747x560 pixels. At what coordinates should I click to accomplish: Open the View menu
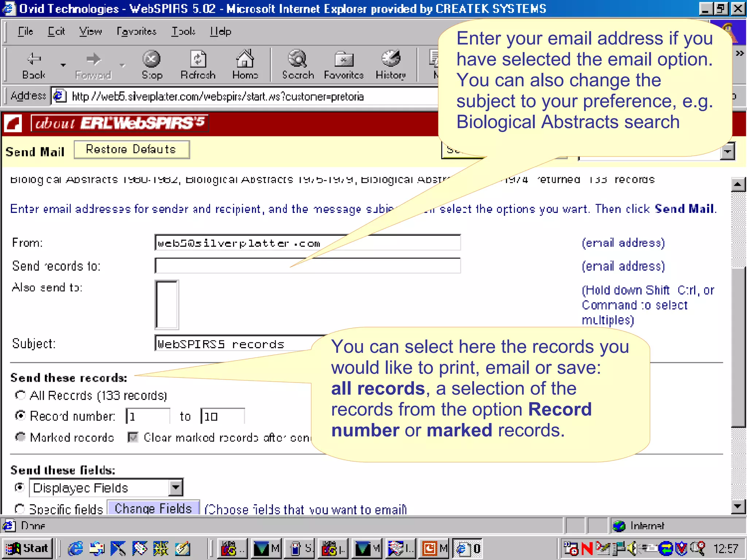point(90,31)
